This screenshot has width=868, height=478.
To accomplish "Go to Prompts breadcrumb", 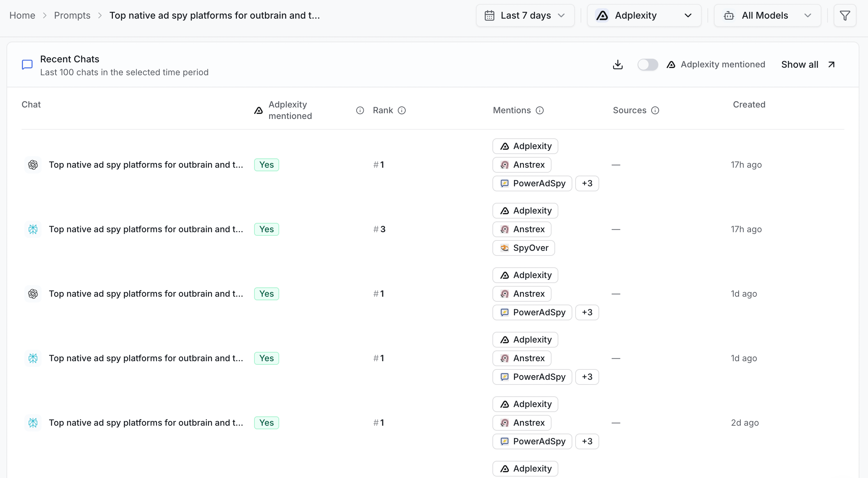I will click(x=72, y=15).
